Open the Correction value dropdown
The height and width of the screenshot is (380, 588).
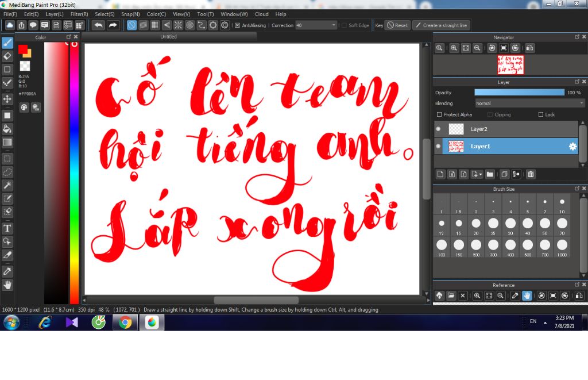click(x=334, y=25)
